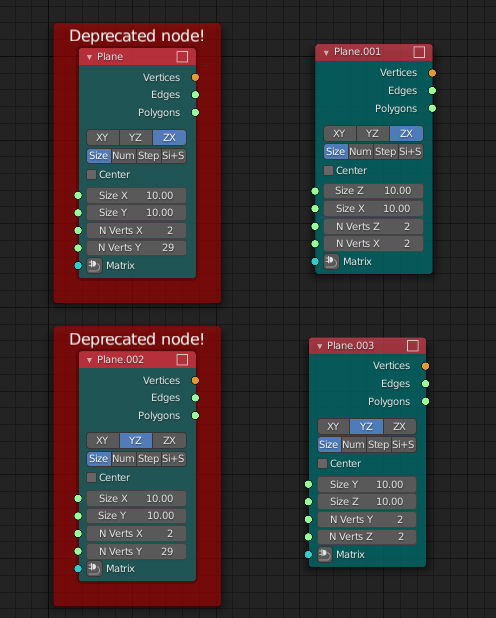Image resolution: width=496 pixels, height=618 pixels.
Task: Collapse the Plane.003 node via header triangle
Action: [320, 346]
